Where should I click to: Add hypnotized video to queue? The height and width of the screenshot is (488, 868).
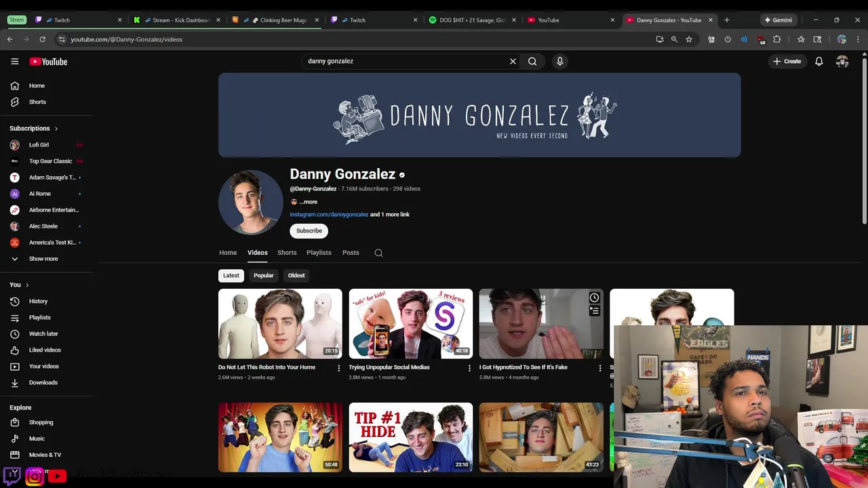594,310
